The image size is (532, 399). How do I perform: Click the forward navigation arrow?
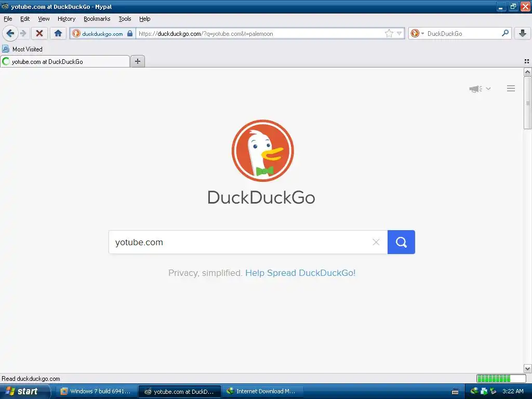[x=23, y=33]
